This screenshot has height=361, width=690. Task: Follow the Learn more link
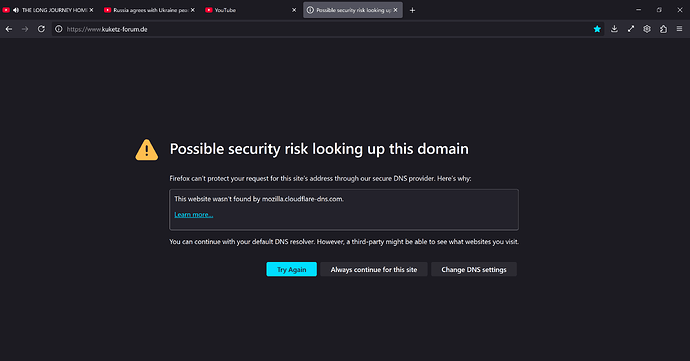point(194,215)
